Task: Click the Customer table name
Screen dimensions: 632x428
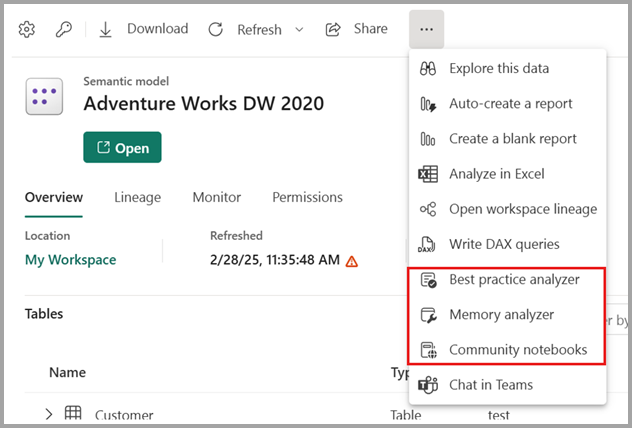Action: pos(124,415)
